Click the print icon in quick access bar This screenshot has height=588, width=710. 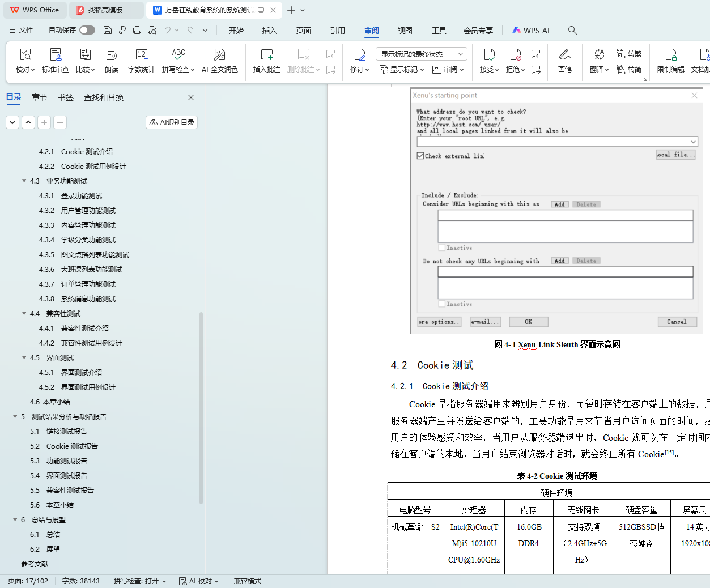137,30
